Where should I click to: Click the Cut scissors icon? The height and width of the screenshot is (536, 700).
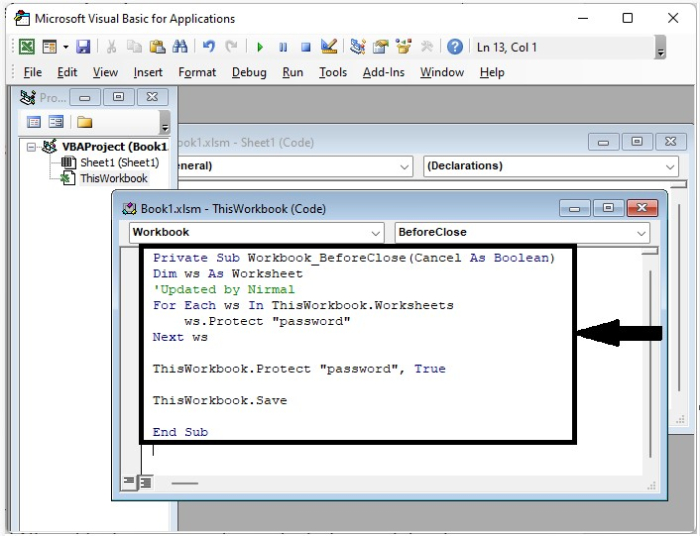pyautogui.click(x=111, y=46)
